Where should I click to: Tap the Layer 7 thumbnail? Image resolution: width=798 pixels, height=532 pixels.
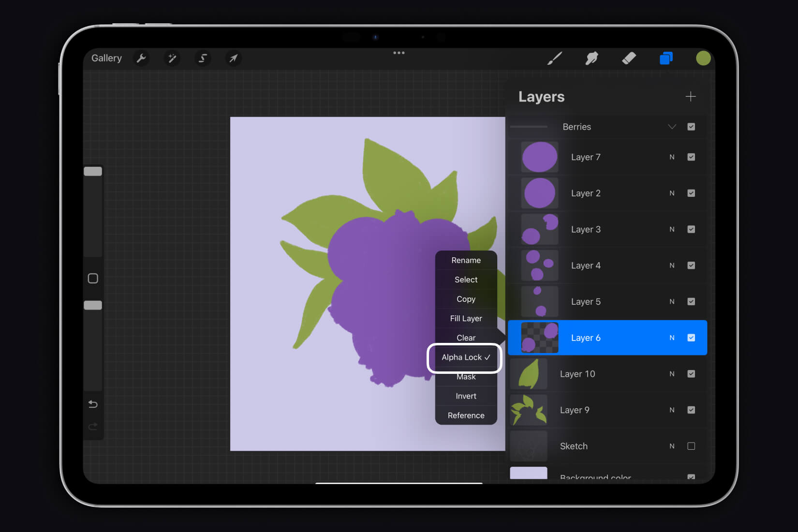tap(540, 157)
